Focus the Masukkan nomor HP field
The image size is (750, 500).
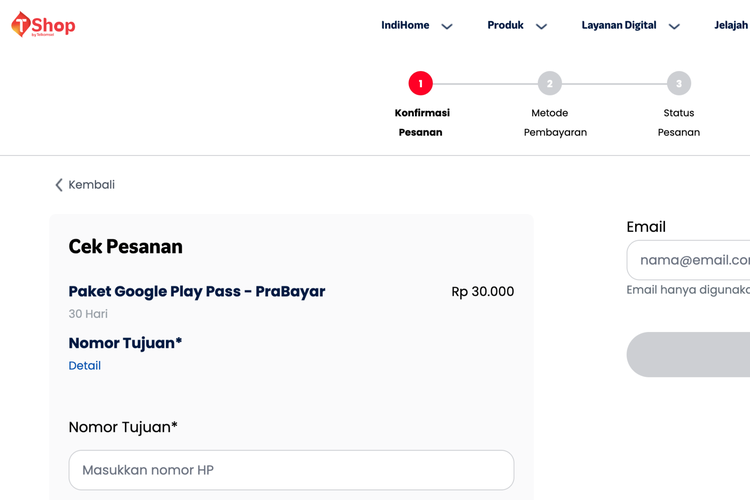291,470
